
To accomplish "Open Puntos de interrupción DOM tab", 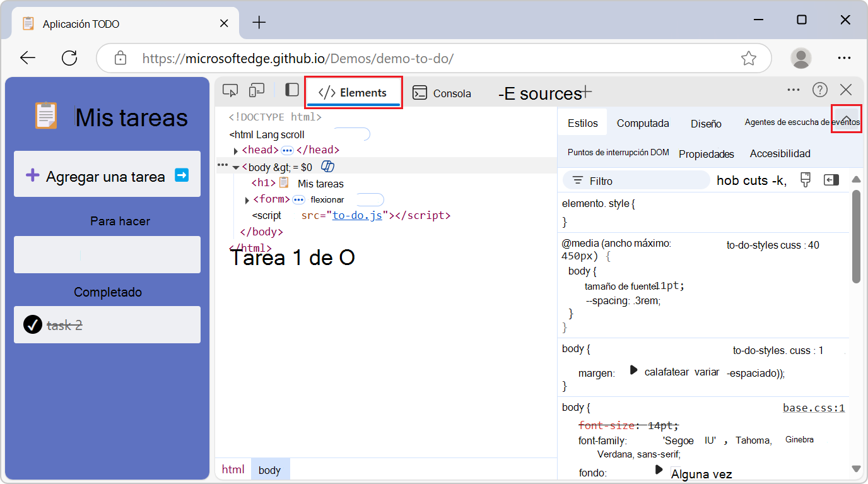I will (618, 153).
